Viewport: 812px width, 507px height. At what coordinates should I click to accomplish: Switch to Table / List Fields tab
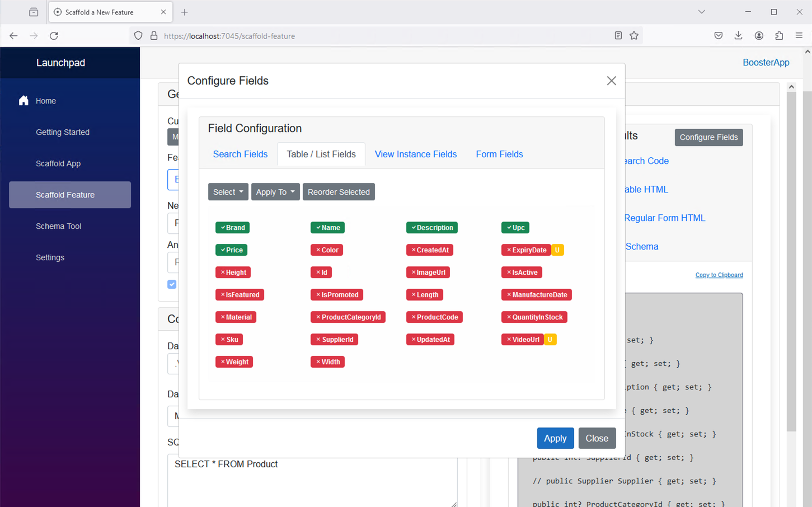321,154
